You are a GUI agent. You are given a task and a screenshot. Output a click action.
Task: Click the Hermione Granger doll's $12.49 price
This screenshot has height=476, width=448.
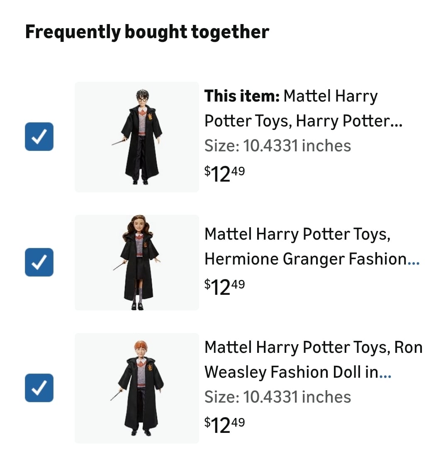[224, 287]
